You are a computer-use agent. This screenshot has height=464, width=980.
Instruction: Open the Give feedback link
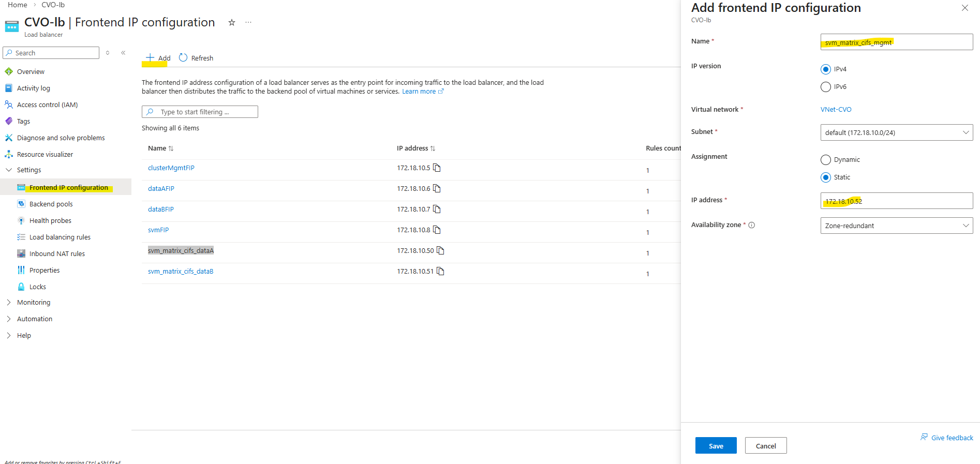pyautogui.click(x=947, y=438)
